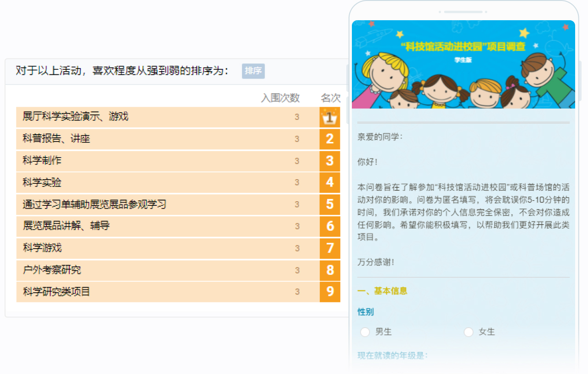This screenshot has height=374, width=588.
Task: Click the rank 6 badge beside 展览展品讲解、辅导
Action: [x=330, y=227]
